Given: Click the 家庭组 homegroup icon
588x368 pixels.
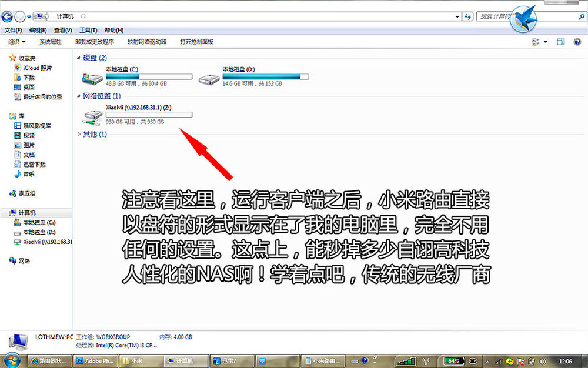Looking at the screenshot, I should [x=13, y=193].
